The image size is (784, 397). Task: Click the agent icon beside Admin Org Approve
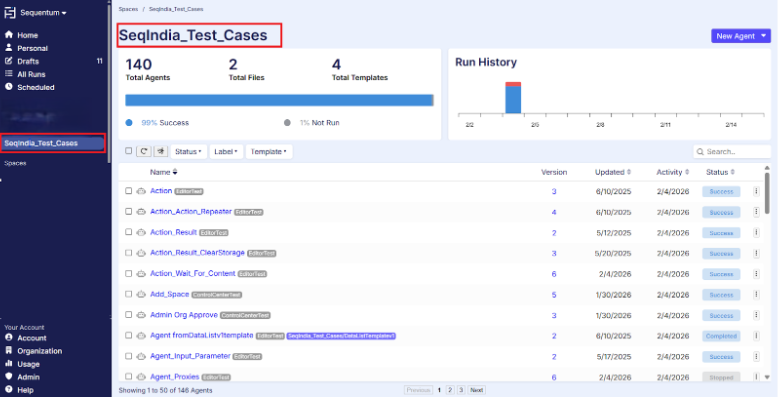(141, 315)
